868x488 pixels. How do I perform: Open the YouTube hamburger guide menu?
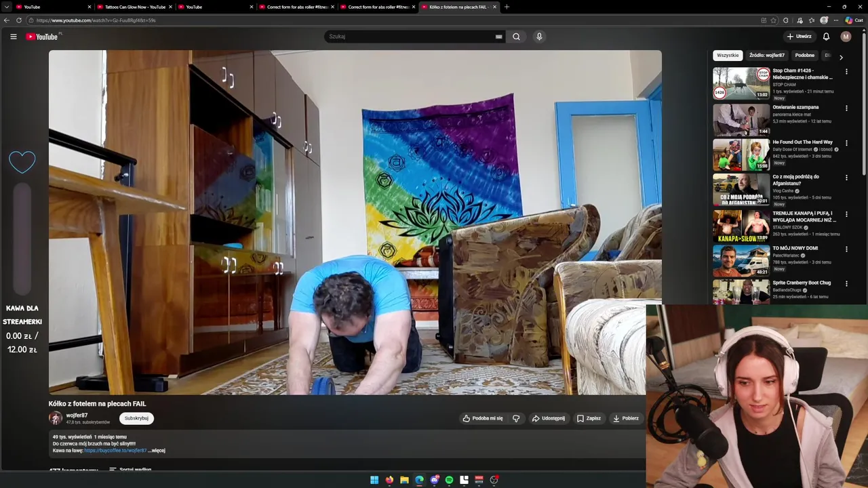(x=13, y=37)
